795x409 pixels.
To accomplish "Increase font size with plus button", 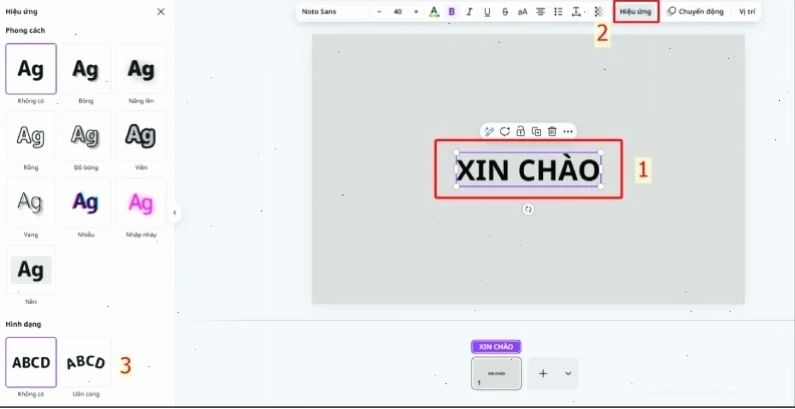I will pyautogui.click(x=416, y=12).
